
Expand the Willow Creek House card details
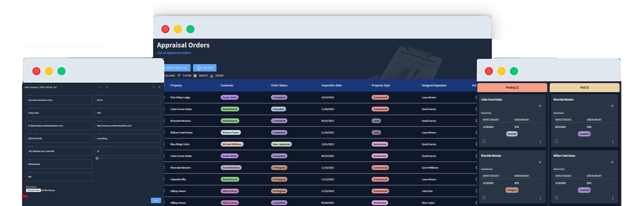(612, 162)
